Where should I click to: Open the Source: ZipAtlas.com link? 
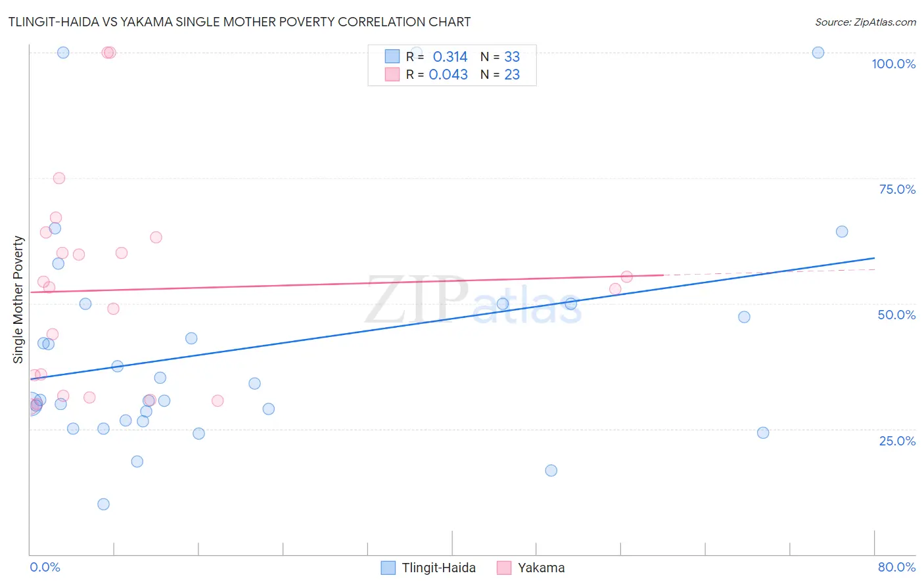coord(866,22)
